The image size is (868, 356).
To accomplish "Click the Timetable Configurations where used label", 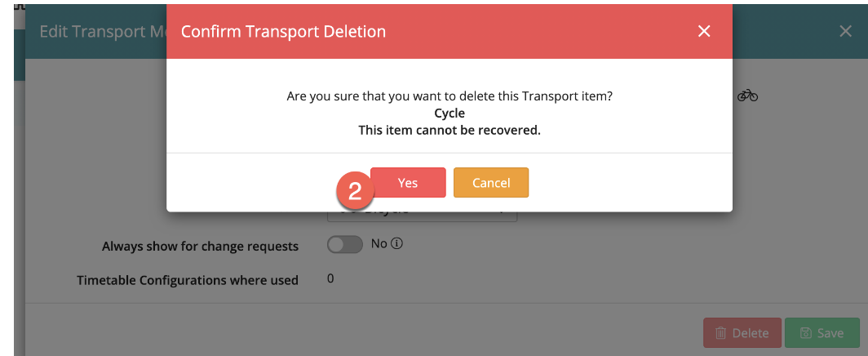I will pyautogui.click(x=188, y=280).
